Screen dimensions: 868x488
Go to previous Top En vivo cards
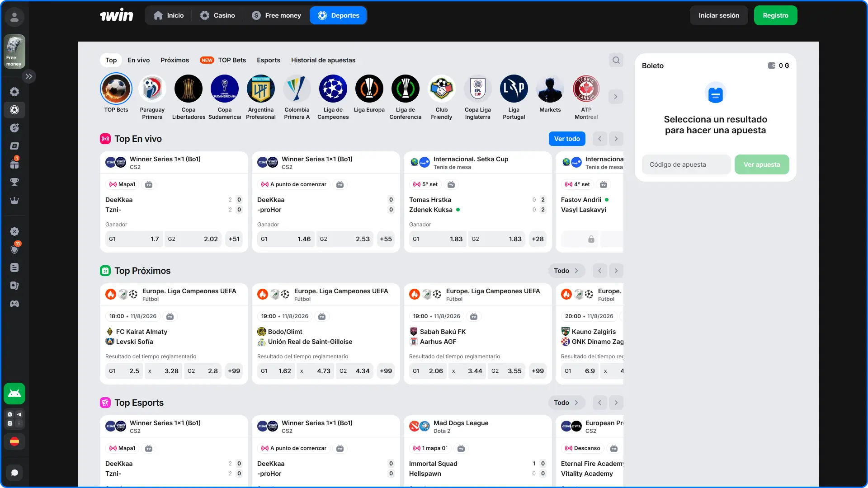[600, 139]
